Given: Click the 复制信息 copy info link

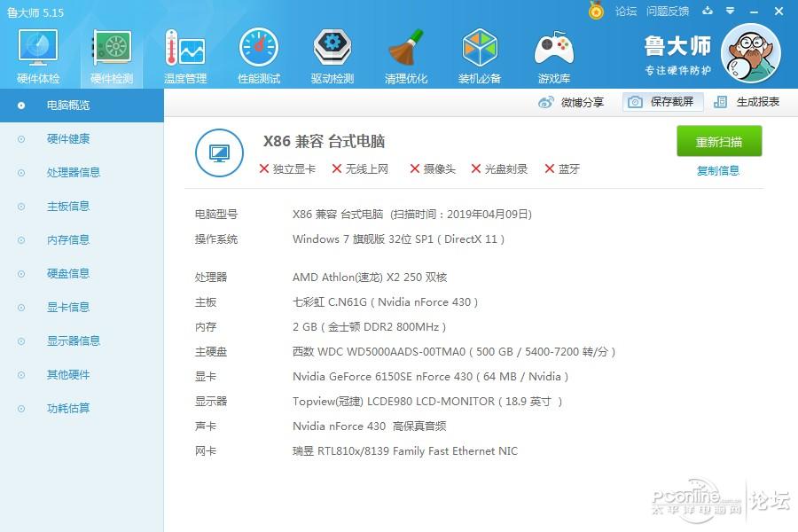Looking at the screenshot, I should tap(717, 170).
